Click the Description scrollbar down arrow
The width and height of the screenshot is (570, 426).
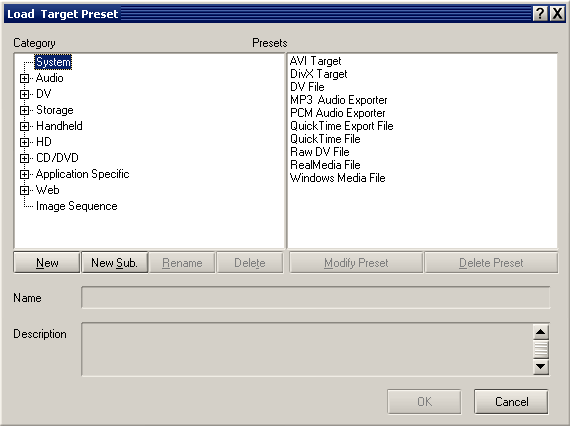[541, 366]
